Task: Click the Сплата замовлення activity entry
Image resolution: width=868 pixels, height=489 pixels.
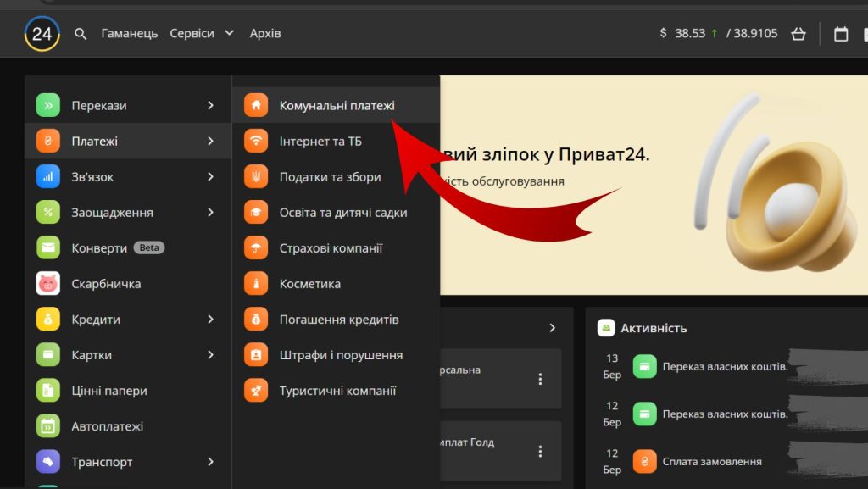Action: coord(711,462)
